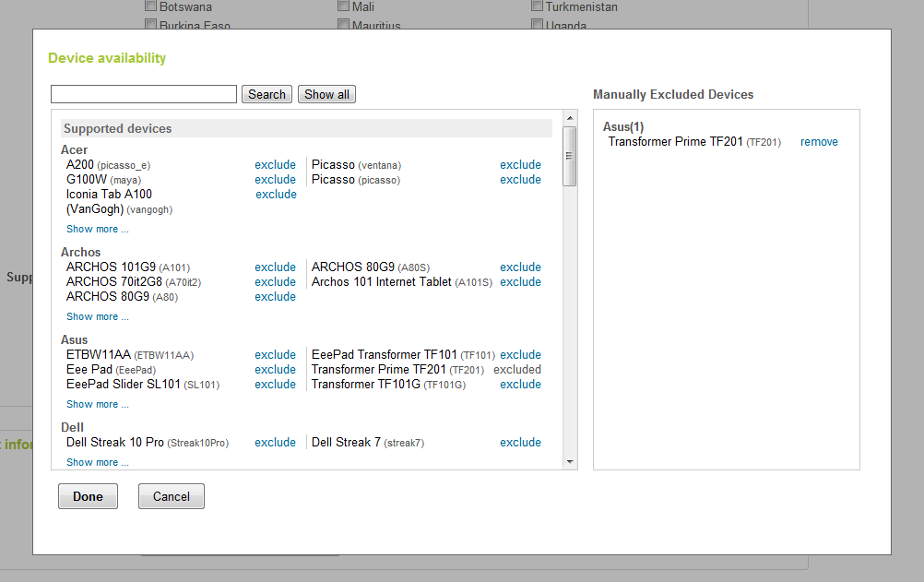924x582 pixels.
Task: Focus the device search text box
Action: point(144,94)
